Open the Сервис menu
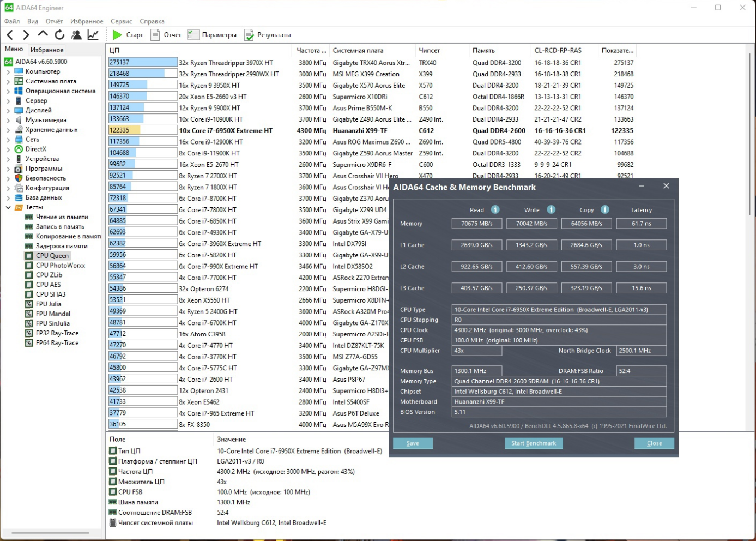The image size is (756, 541). (x=121, y=21)
